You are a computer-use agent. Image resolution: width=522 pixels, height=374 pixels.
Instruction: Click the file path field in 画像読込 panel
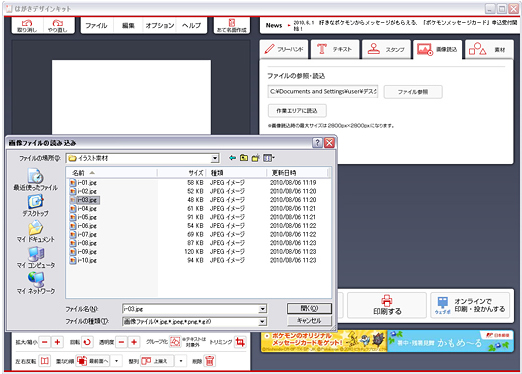[x=323, y=91]
